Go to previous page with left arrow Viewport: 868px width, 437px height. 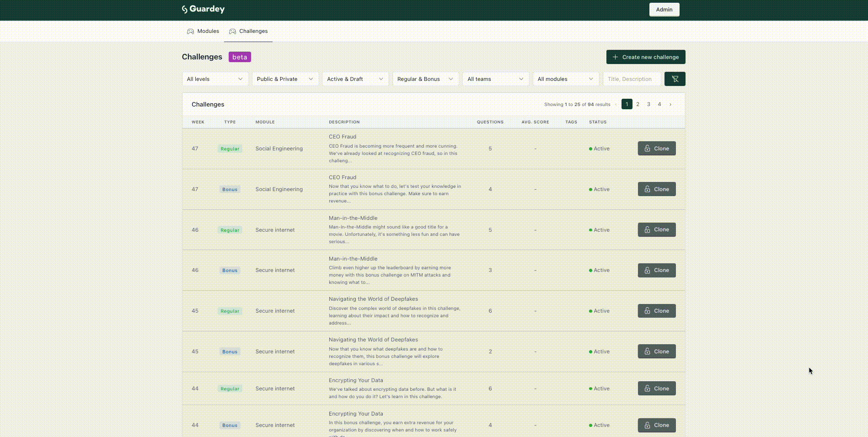[x=616, y=105]
